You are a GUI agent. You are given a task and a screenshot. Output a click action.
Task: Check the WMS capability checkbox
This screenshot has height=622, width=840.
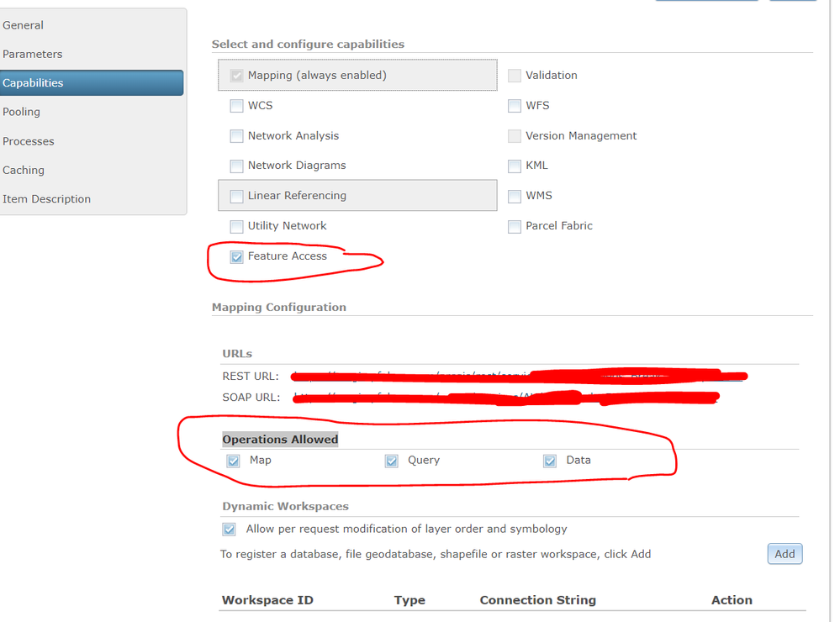[515, 196]
